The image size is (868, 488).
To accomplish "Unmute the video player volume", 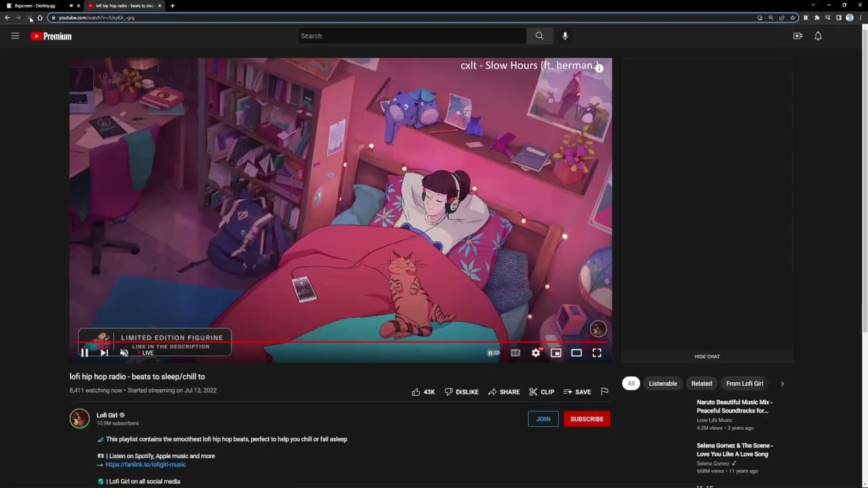I will [x=124, y=352].
